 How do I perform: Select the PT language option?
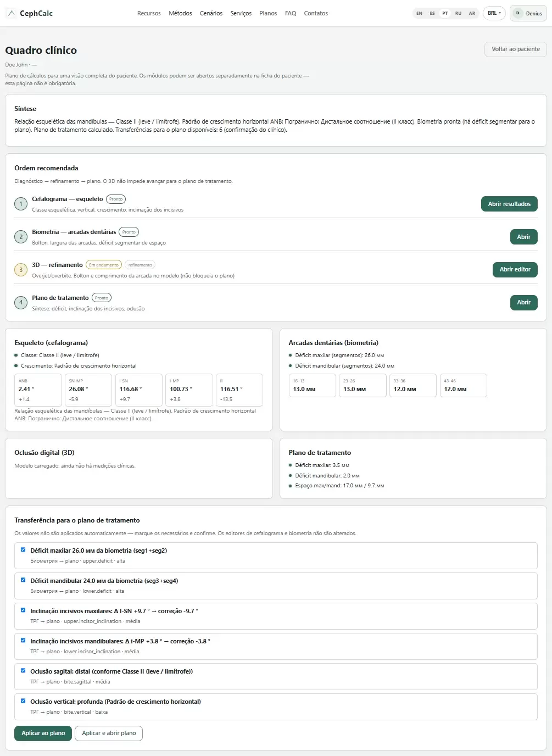(x=445, y=13)
